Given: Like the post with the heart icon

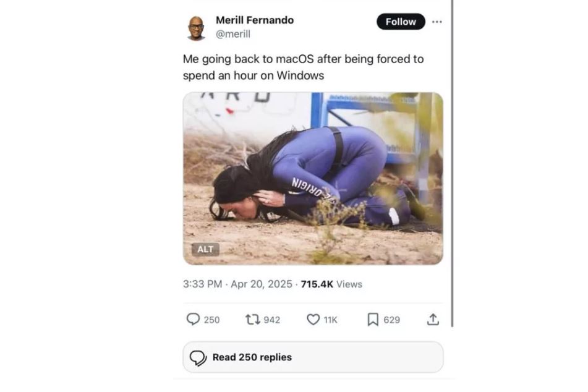Looking at the screenshot, I should pyautogui.click(x=313, y=319).
